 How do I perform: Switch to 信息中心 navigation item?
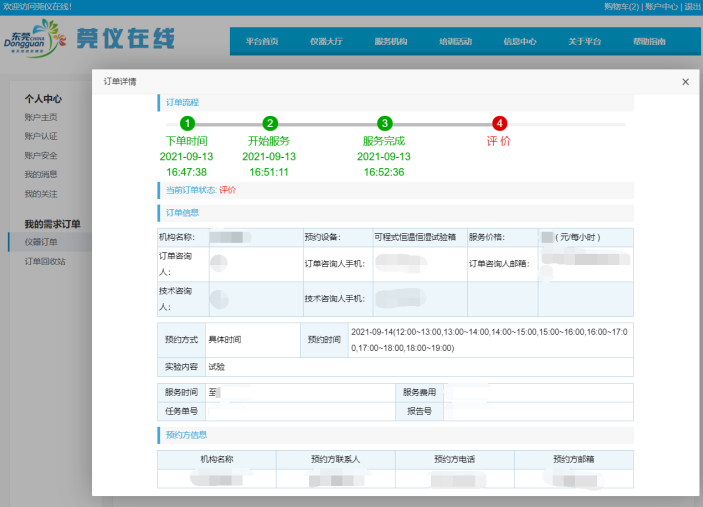[520, 42]
